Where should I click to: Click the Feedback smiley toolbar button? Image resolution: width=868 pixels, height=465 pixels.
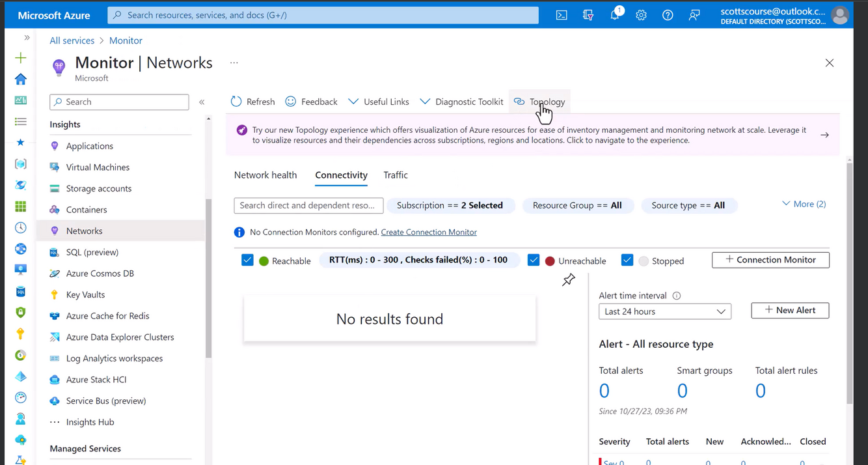[x=312, y=102]
